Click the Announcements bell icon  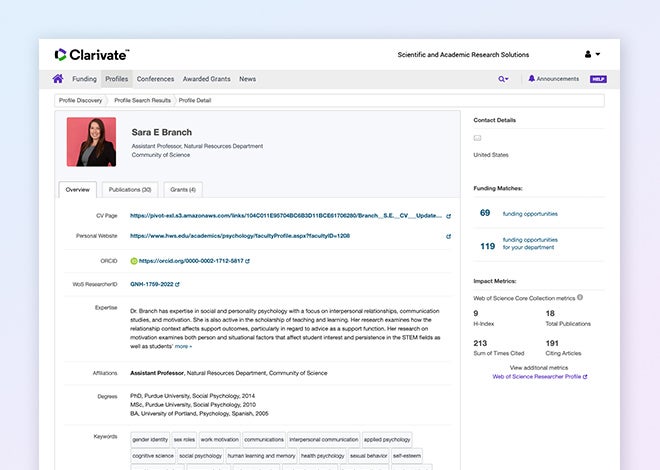532,79
